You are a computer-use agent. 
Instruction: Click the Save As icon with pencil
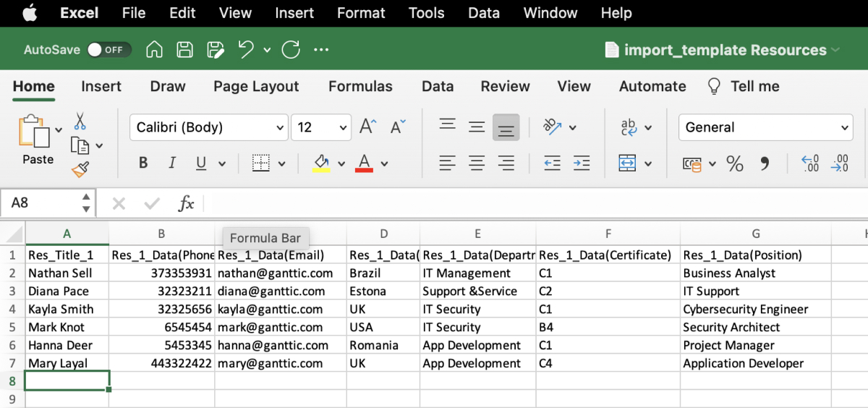pos(216,50)
